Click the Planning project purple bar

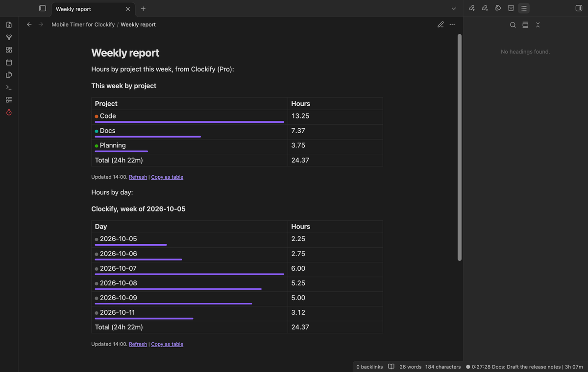121,151
